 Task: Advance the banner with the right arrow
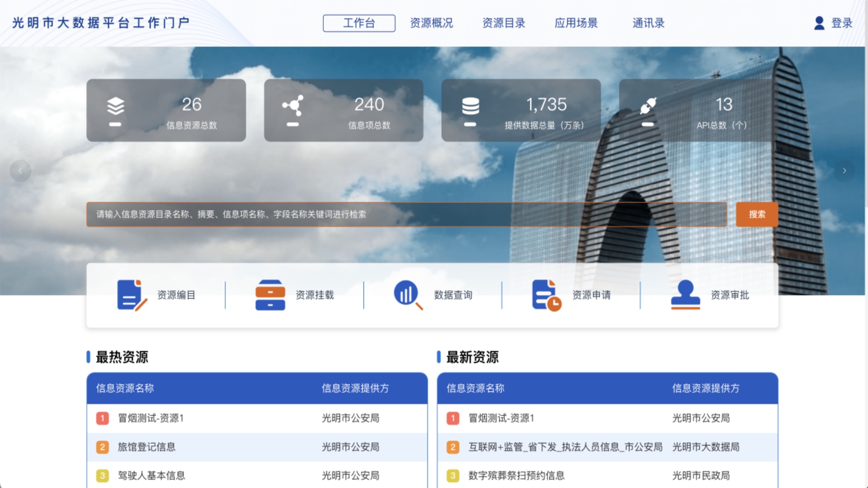[x=844, y=171]
